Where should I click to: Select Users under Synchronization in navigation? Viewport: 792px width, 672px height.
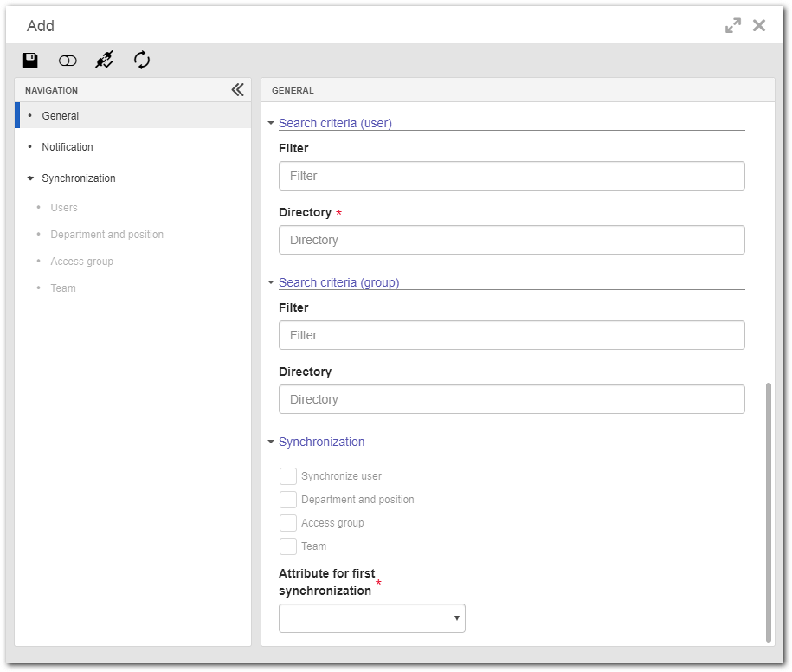[x=64, y=208]
